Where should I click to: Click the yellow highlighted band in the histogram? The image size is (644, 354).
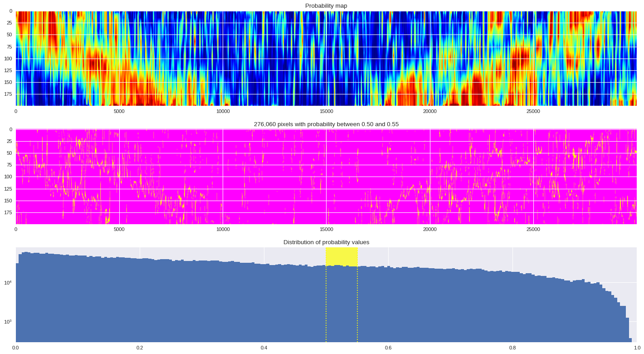(342, 257)
